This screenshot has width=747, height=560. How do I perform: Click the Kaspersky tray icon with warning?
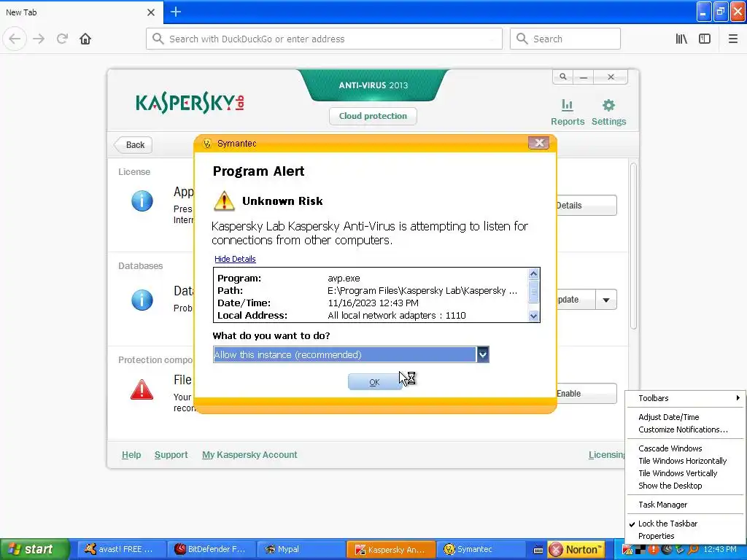(628, 550)
